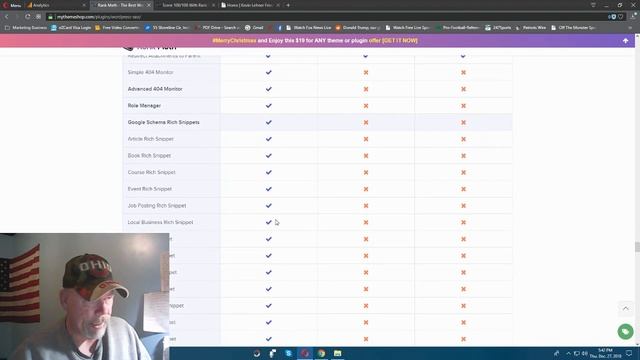Viewport: 640px width, 360px height.
Task: Open a new browser tab with plus
Action: coord(288,5)
